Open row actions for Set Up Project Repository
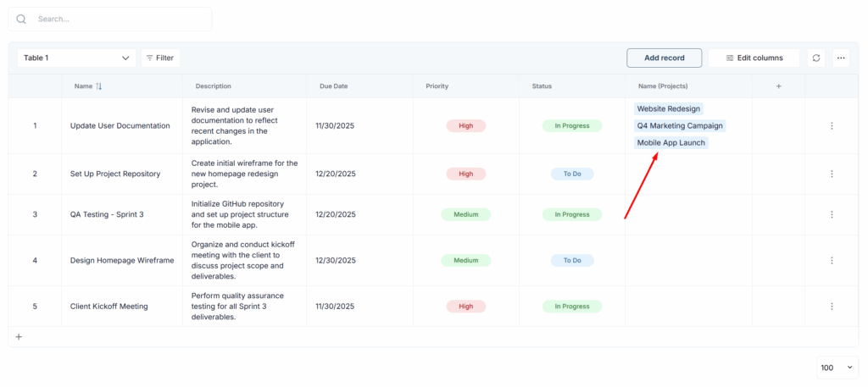 [x=832, y=174]
